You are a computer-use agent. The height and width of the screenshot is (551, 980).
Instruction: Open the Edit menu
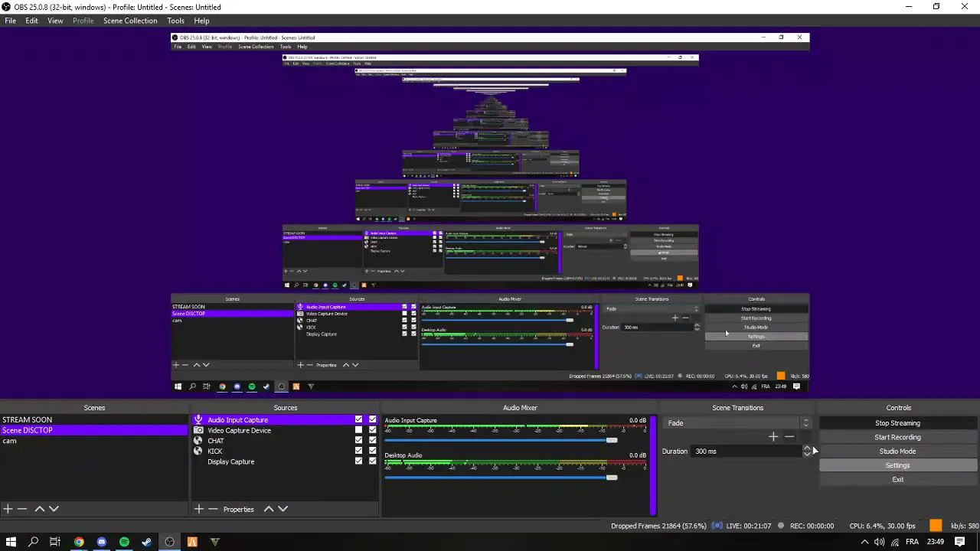31,21
